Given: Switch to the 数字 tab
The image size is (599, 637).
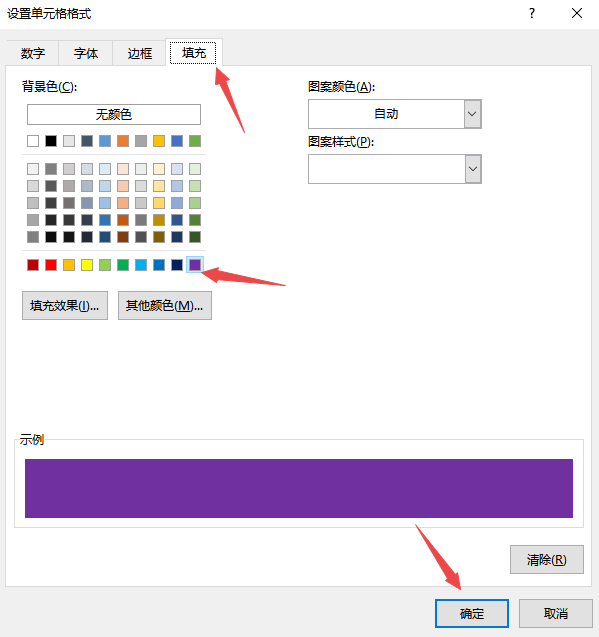Looking at the screenshot, I should click(x=33, y=53).
